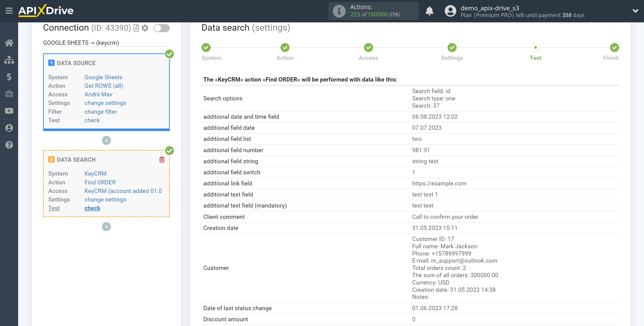Click the user avatar icon

point(450,11)
